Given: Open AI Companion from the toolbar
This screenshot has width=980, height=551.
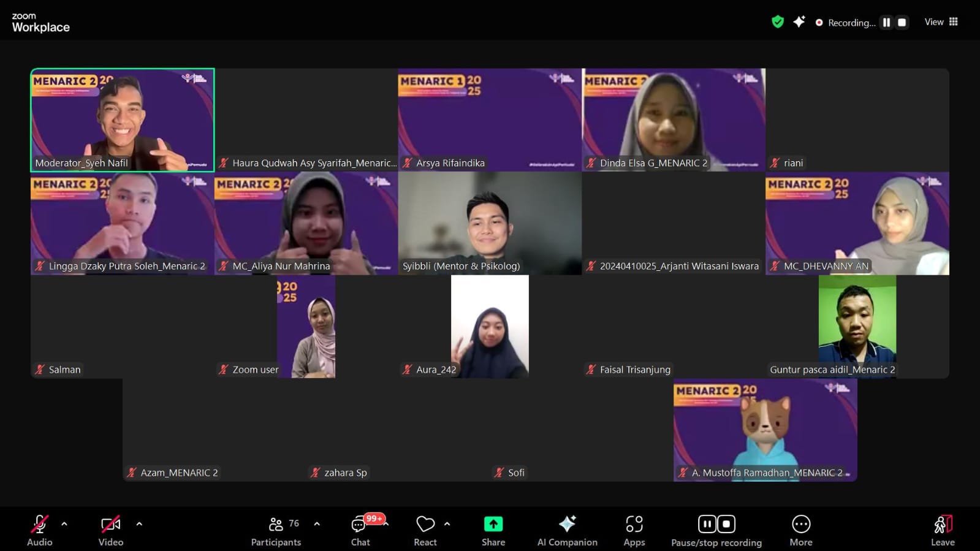Looking at the screenshot, I should 567,530.
